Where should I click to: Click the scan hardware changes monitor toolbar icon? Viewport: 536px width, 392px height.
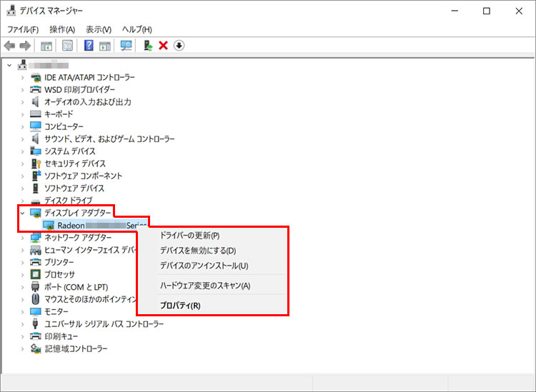(126, 46)
